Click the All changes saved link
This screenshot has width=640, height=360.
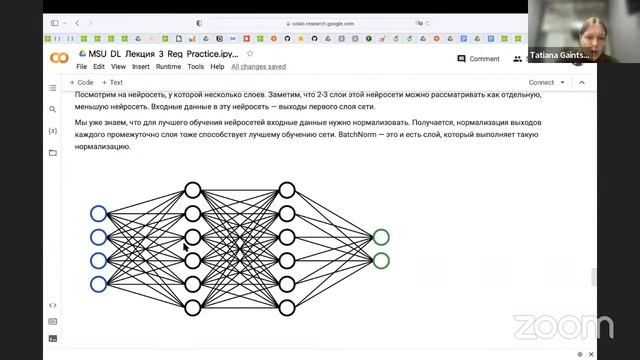[258, 67]
